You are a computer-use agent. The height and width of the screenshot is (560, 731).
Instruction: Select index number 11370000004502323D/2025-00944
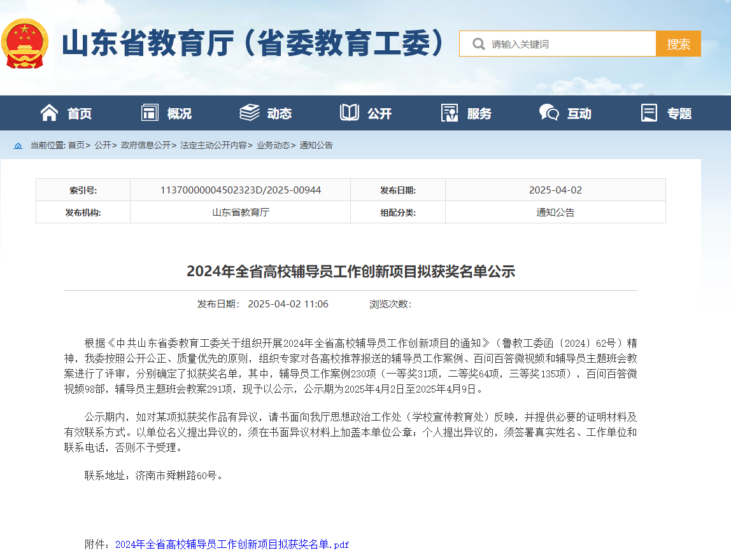point(241,190)
